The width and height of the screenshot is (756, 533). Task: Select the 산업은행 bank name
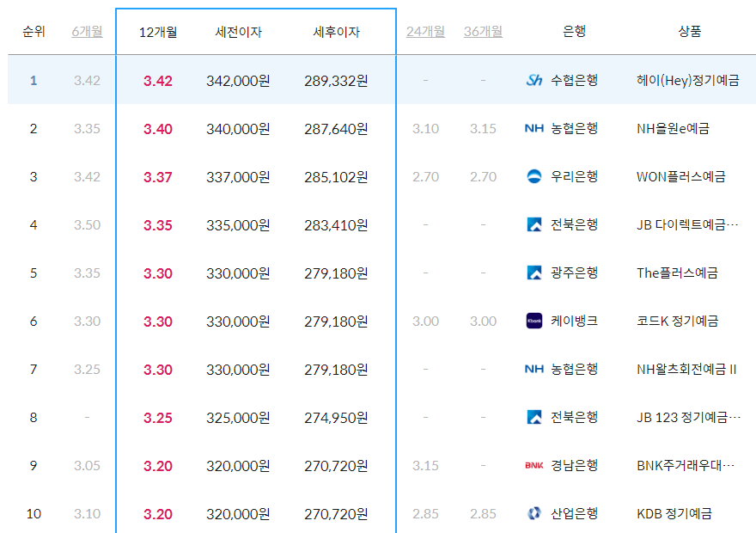(574, 514)
